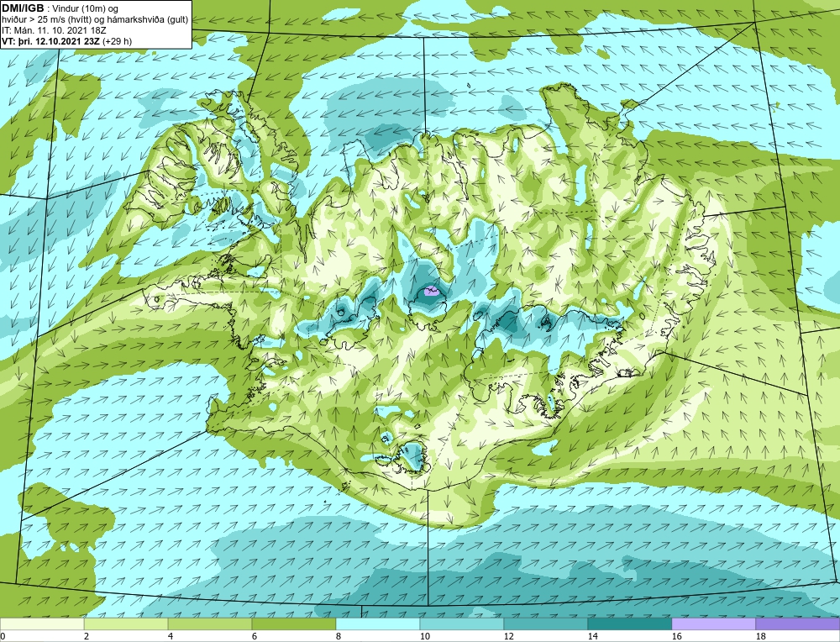840x642 pixels.
Task: Click the 6–8 m/s olive green swatch
Action: (x=294, y=624)
